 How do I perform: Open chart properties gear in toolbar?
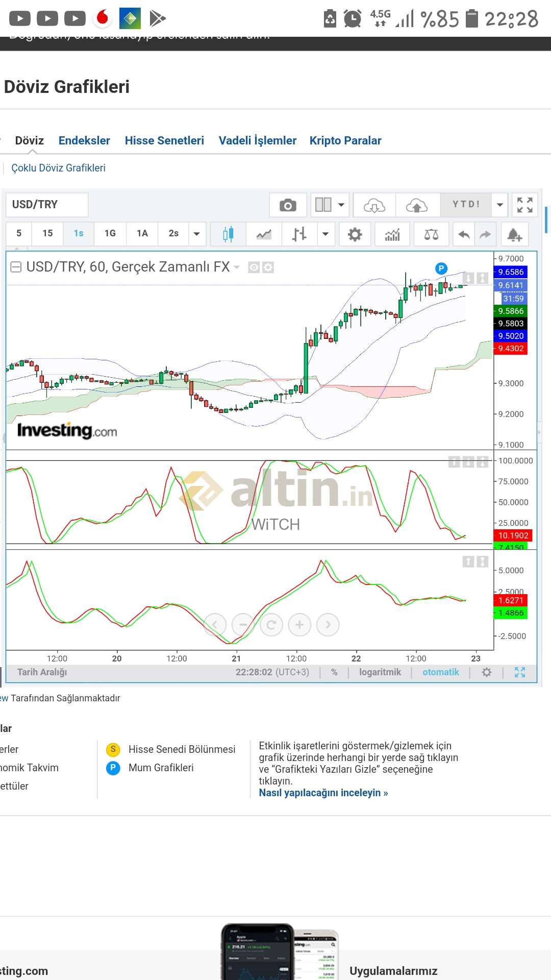pyautogui.click(x=355, y=234)
